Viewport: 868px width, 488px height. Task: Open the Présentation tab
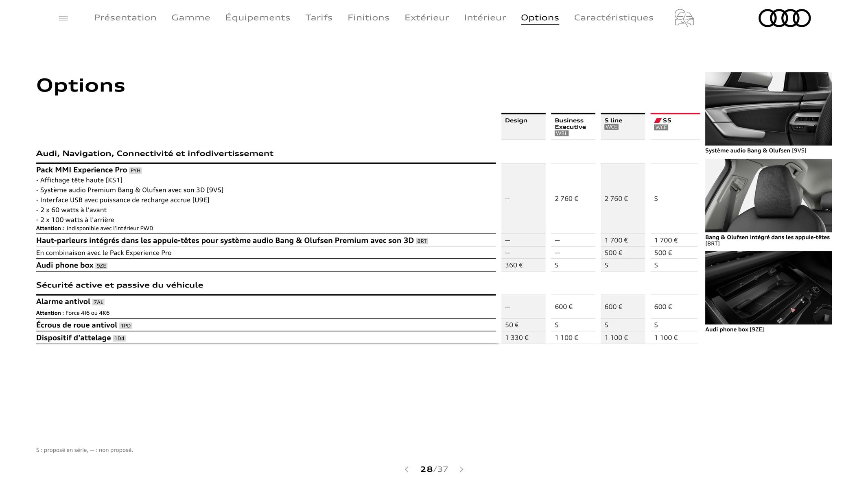click(x=125, y=17)
